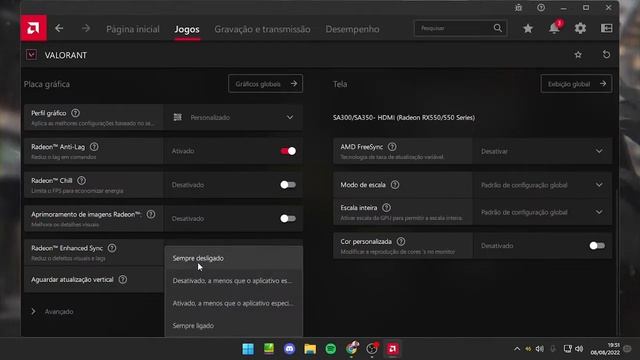This screenshot has height=360, width=640.
Task: Open the notifications bell
Action: tap(554, 28)
